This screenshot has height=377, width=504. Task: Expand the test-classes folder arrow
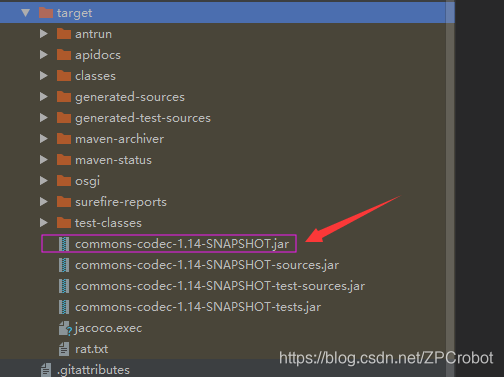point(44,223)
